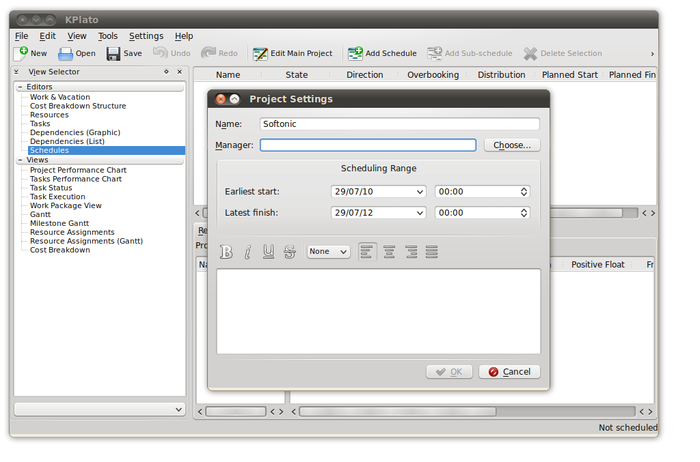Viewport: 700px width, 462px height.
Task: Click the project Name field
Action: (400, 124)
